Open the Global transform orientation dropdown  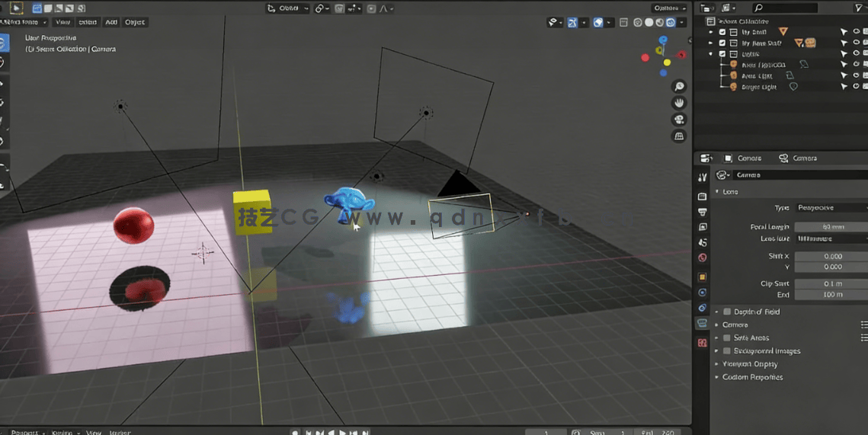pyautogui.click(x=288, y=8)
